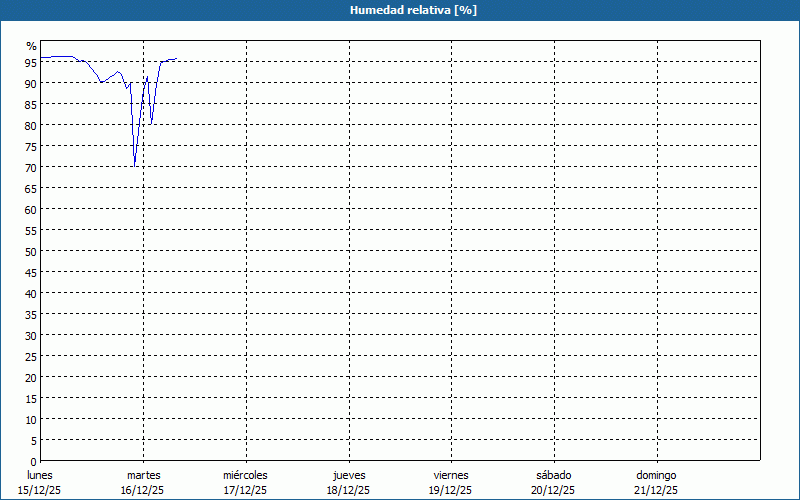The image size is (800, 500).
Task: Click the 15/12/25 date label
Action: coord(40,490)
